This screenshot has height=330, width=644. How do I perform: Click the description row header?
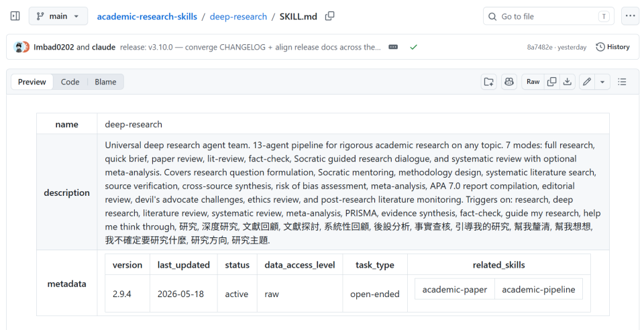66,192
